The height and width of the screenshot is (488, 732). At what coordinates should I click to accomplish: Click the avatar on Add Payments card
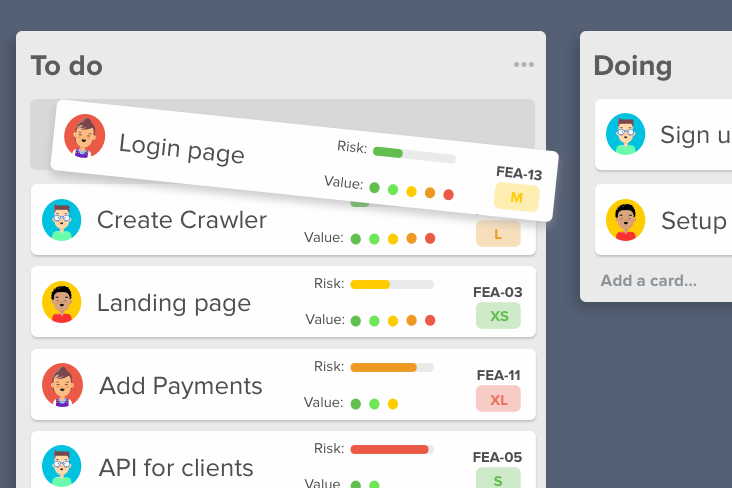click(62, 385)
